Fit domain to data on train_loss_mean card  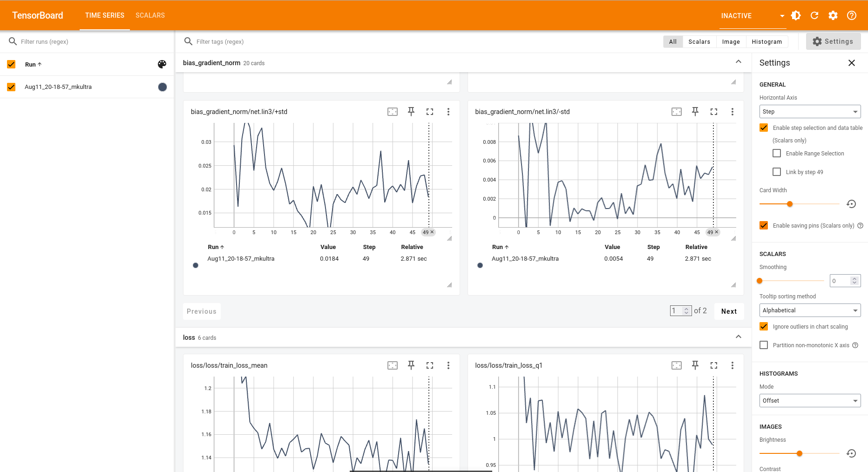pyautogui.click(x=393, y=365)
